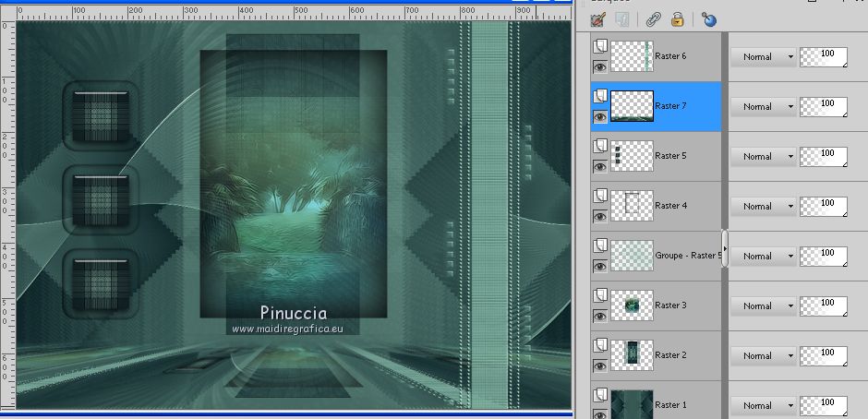
Task: Click the opacity slider of Raster 3
Action: click(x=824, y=306)
